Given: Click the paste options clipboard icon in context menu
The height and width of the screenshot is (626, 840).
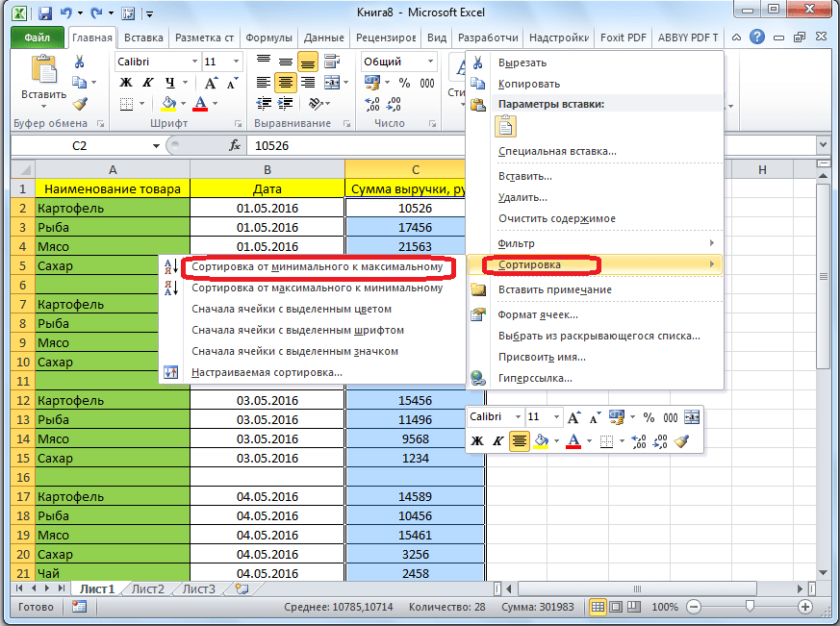Looking at the screenshot, I should coord(507,126).
